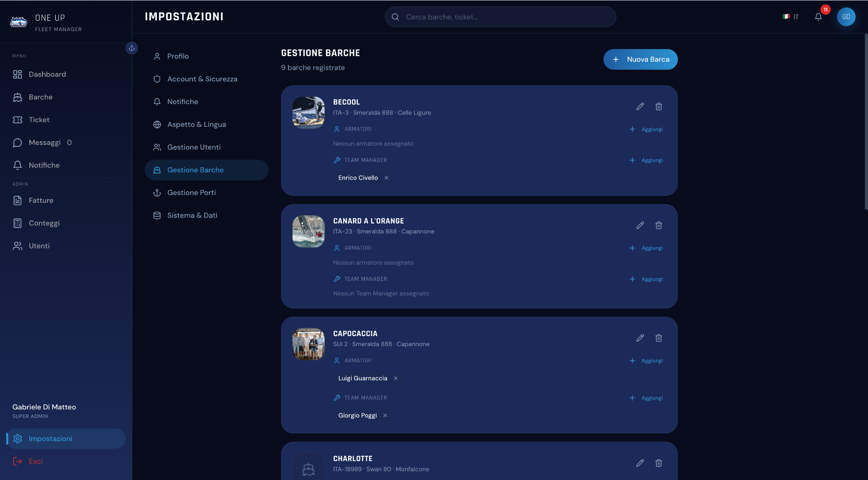Open the Ticket section
Screen dimensions: 868x480
tap(66, 119)
